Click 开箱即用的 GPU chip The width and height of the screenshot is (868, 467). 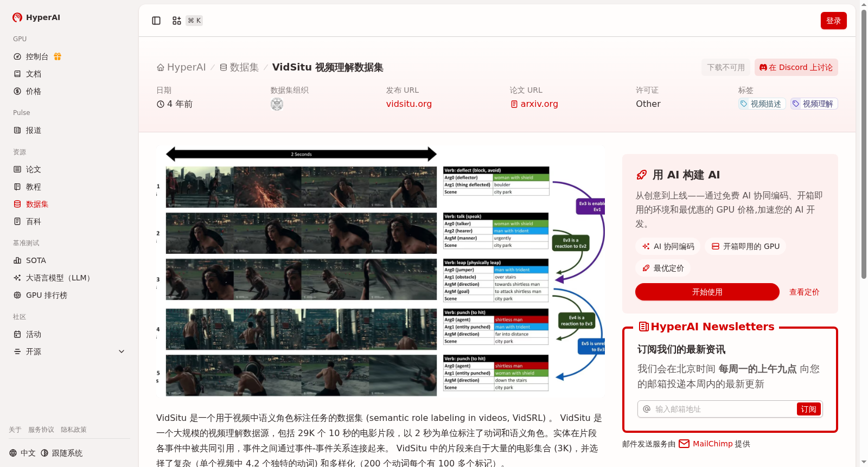coord(745,246)
